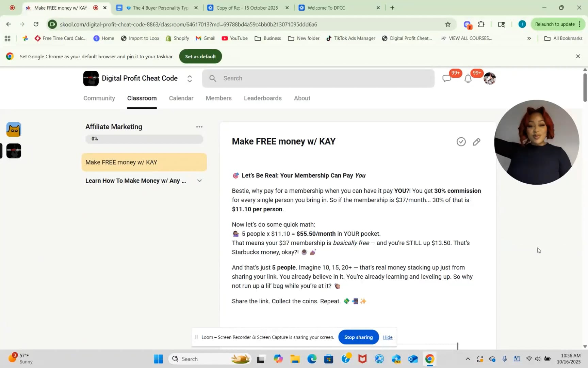Click Set as default button
This screenshot has width=588, height=368.
tap(200, 57)
